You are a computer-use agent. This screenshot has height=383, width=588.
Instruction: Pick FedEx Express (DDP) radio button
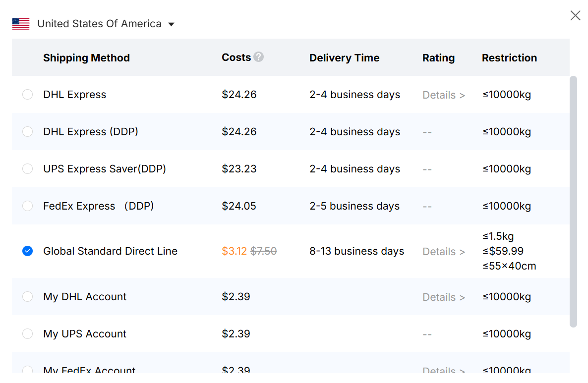click(28, 206)
